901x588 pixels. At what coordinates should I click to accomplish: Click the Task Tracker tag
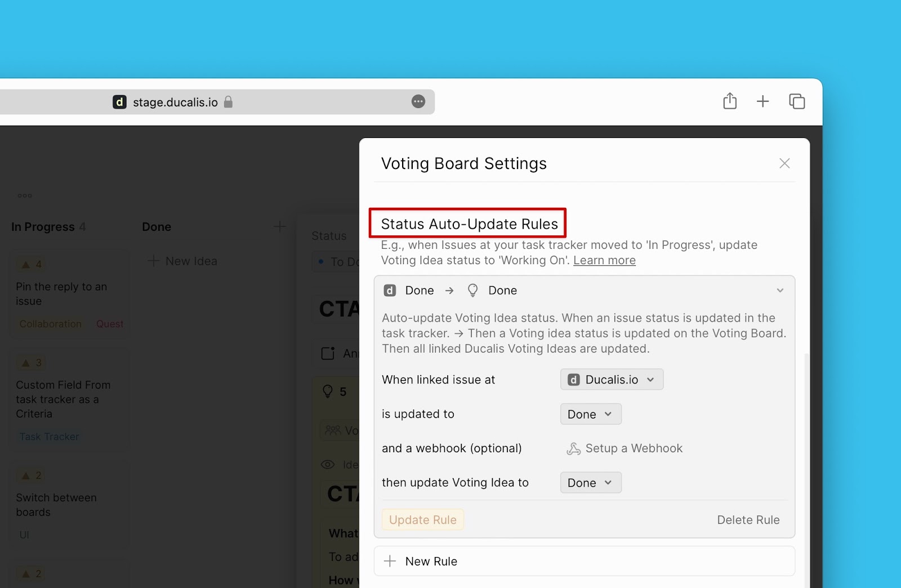click(49, 436)
